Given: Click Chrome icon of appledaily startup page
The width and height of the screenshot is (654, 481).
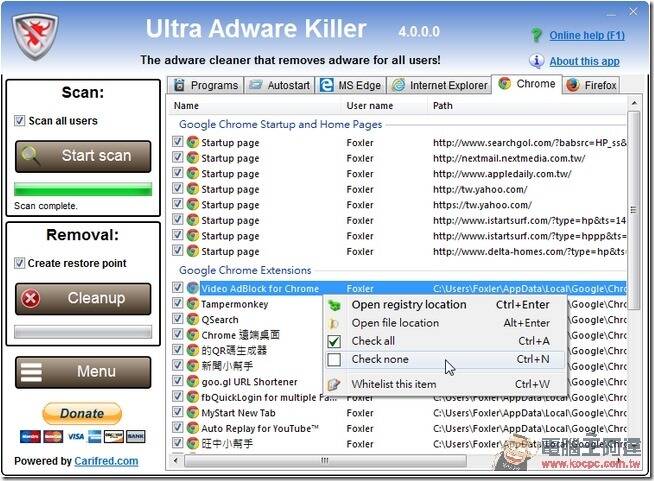Looking at the screenshot, I should pos(192,173).
